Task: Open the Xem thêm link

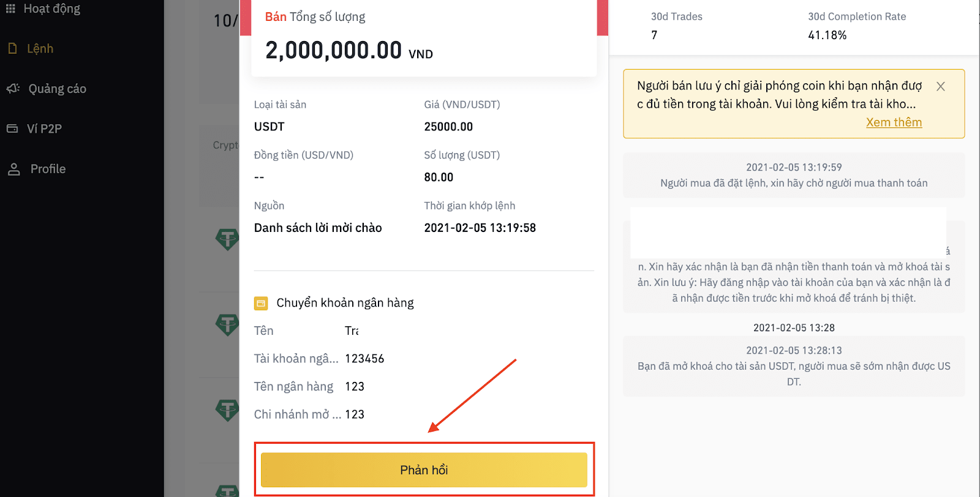Action: click(x=894, y=122)
